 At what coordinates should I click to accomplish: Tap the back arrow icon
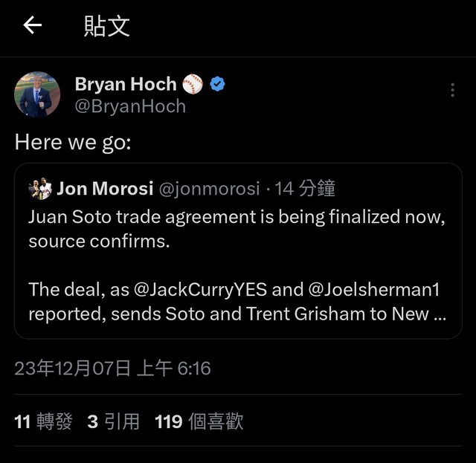click(32, 26)
